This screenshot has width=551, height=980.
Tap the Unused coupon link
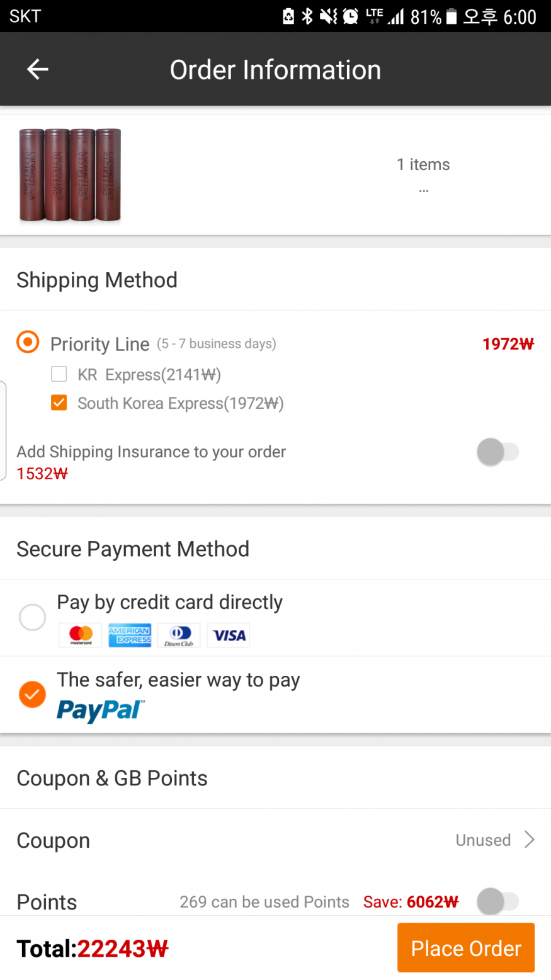click(x=483, y=840)
